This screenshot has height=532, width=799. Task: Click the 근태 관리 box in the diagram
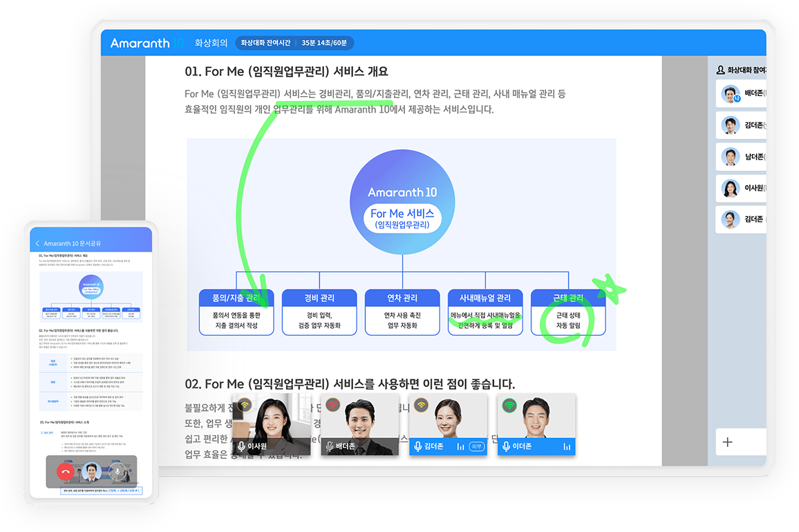point(568,312)
